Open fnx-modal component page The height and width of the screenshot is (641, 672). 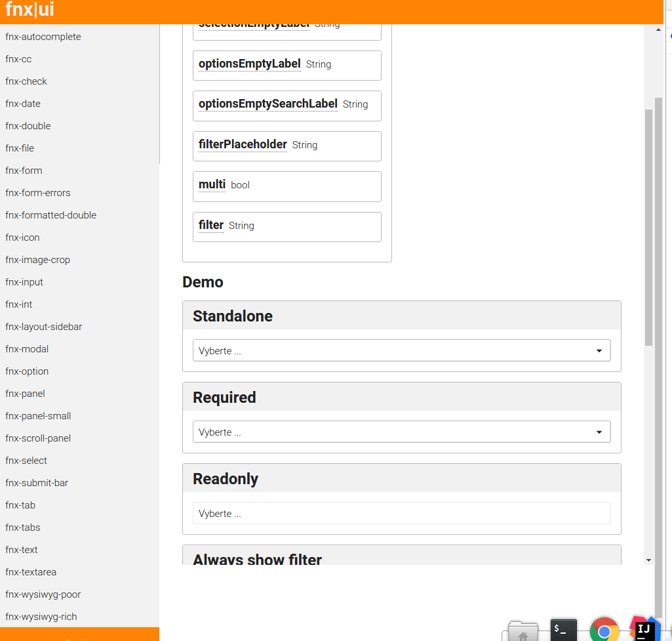[27, 348]
